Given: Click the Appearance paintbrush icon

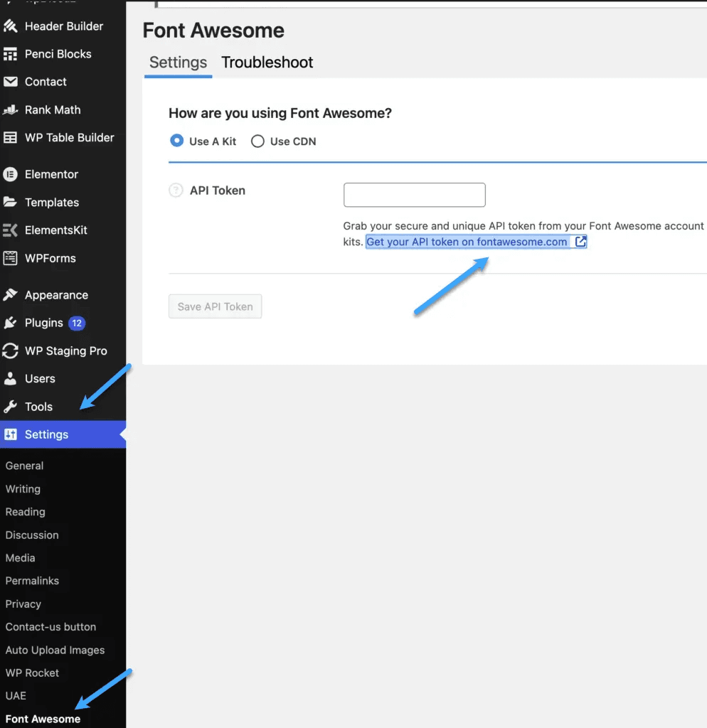Looking at the screenshot, I should click(10, 294).
